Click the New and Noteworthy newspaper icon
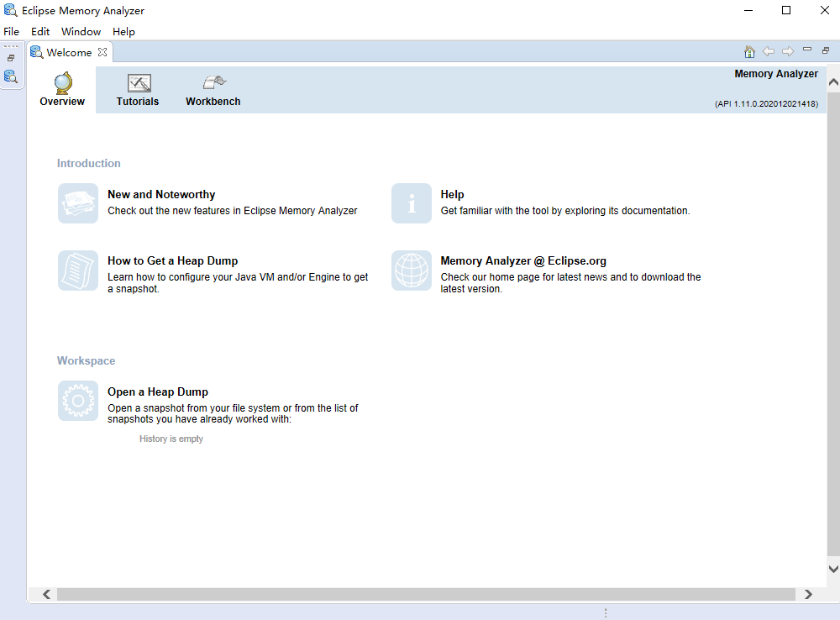The image size is (840, 620). 78,203
